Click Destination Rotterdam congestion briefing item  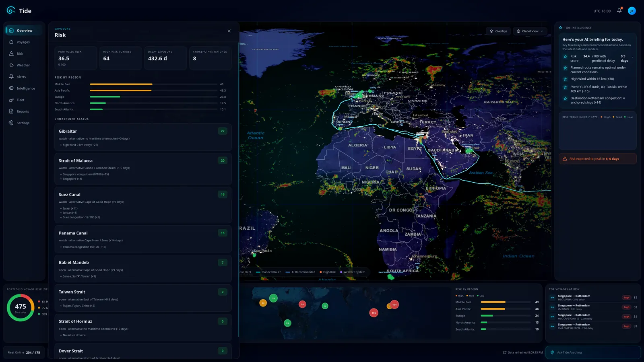coord(597,100)
